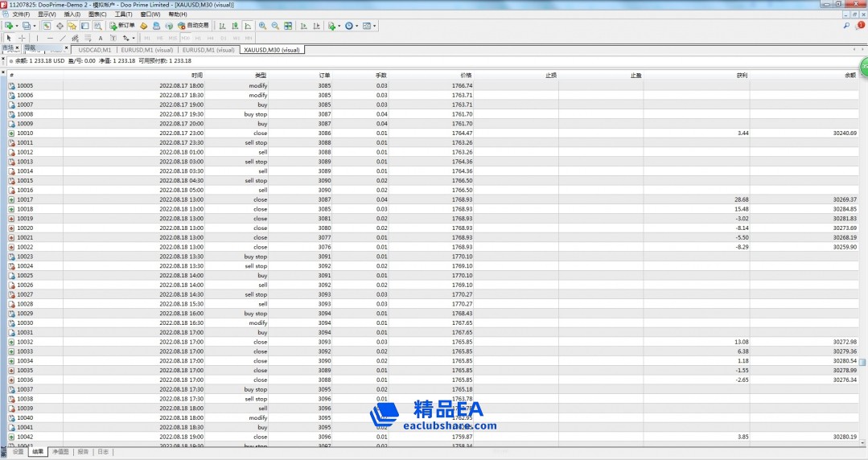
Task: Switch to the 净值图 tab
Action: click(60, 452)
